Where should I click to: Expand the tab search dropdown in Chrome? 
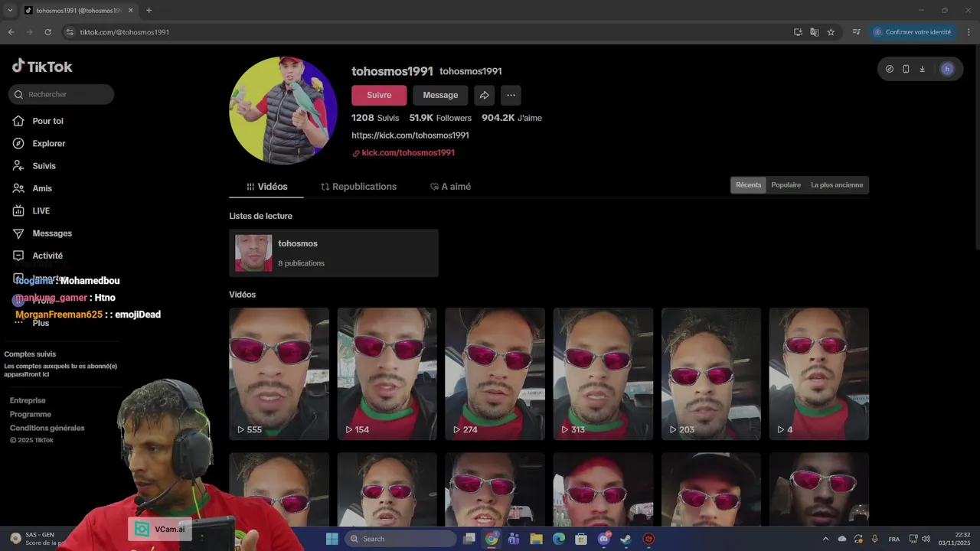[x=9, y=10]
